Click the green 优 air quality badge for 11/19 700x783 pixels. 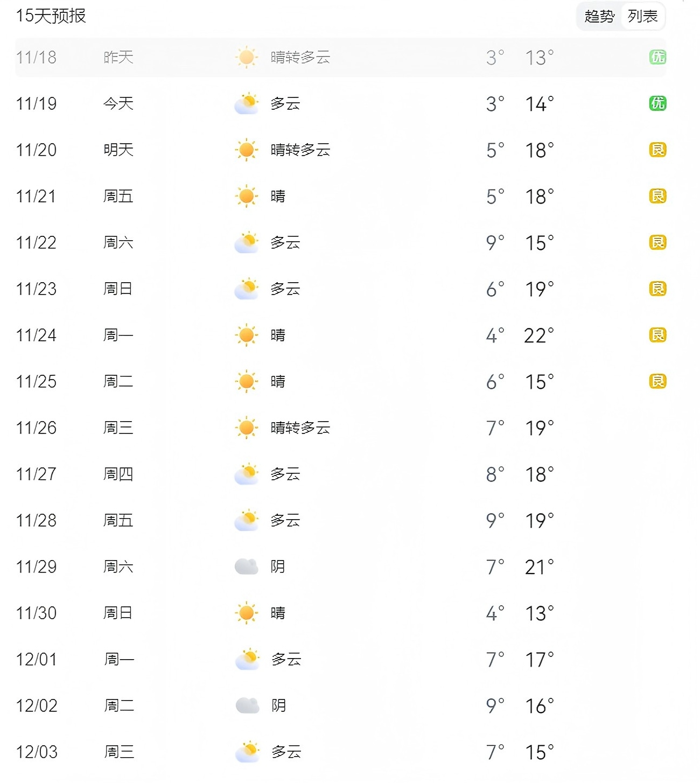click(657, 103)
